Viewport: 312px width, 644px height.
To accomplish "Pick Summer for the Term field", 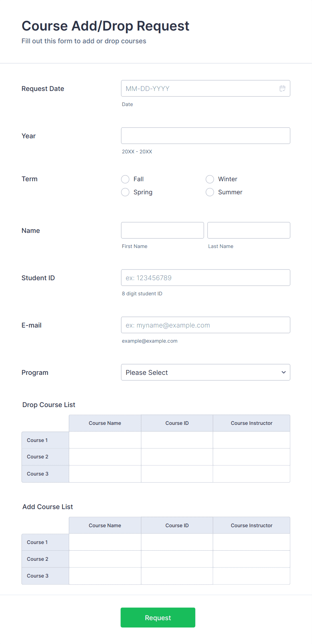I will pyautogui.click(x=210, y=192).
